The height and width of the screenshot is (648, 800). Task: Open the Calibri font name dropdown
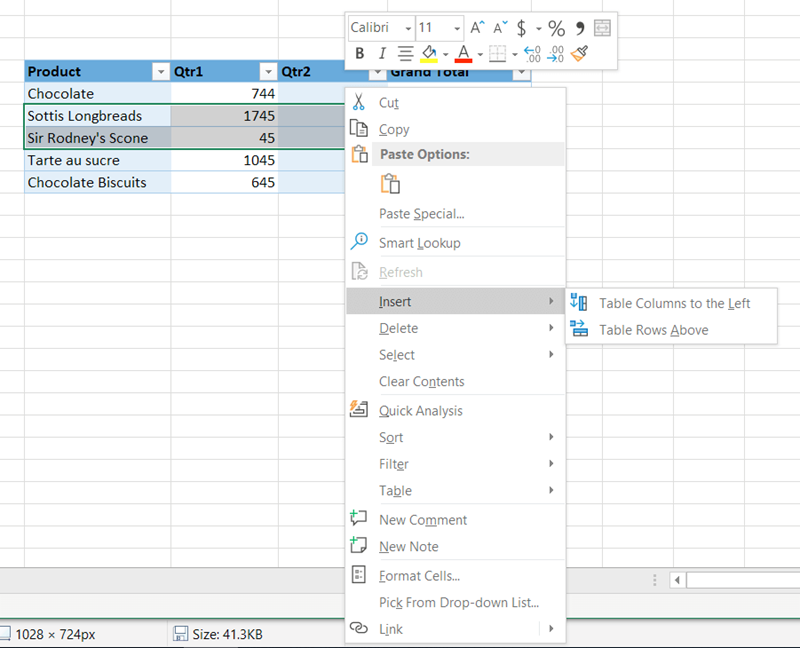pyautogui.click(x=408, y=28)
